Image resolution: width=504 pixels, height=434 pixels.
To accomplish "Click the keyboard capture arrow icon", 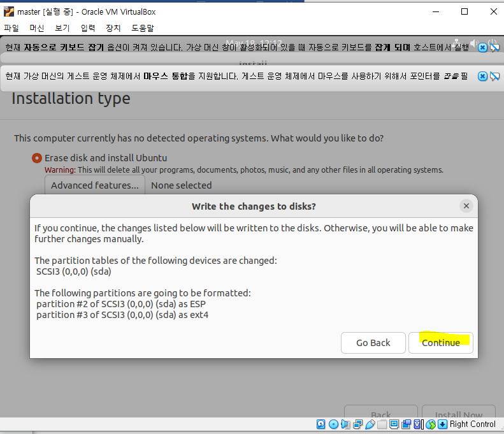I will (443, 424).
